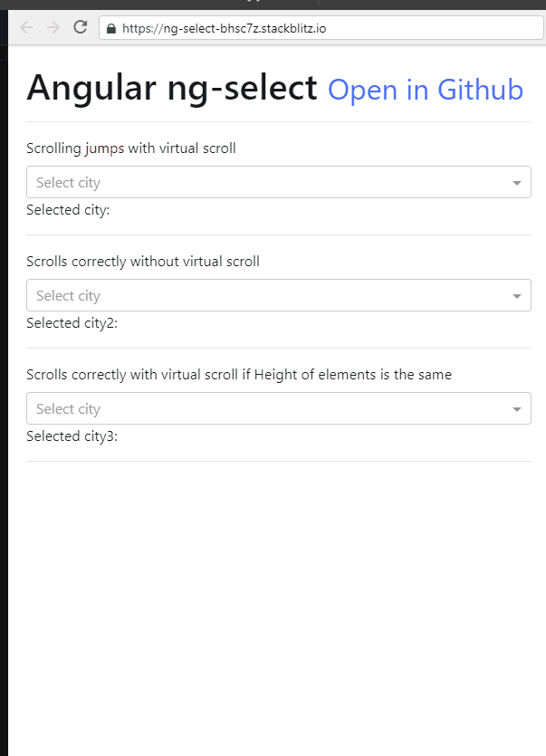Image resolution: width=546 pixels, height=756 pixels.
Task: Click the dropdown arrow of the second Select city
Action: (x=516, y=294)
